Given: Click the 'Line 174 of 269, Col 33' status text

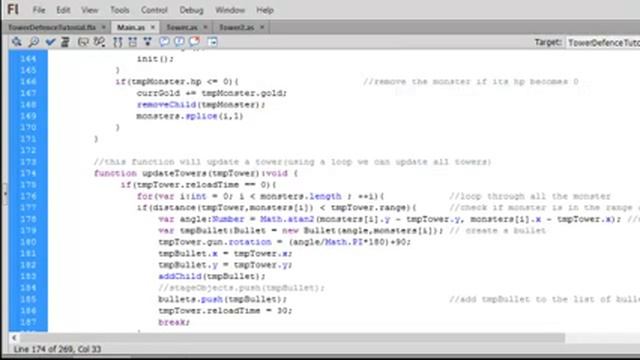Looking at the screenshot, I should click(57, 349).
